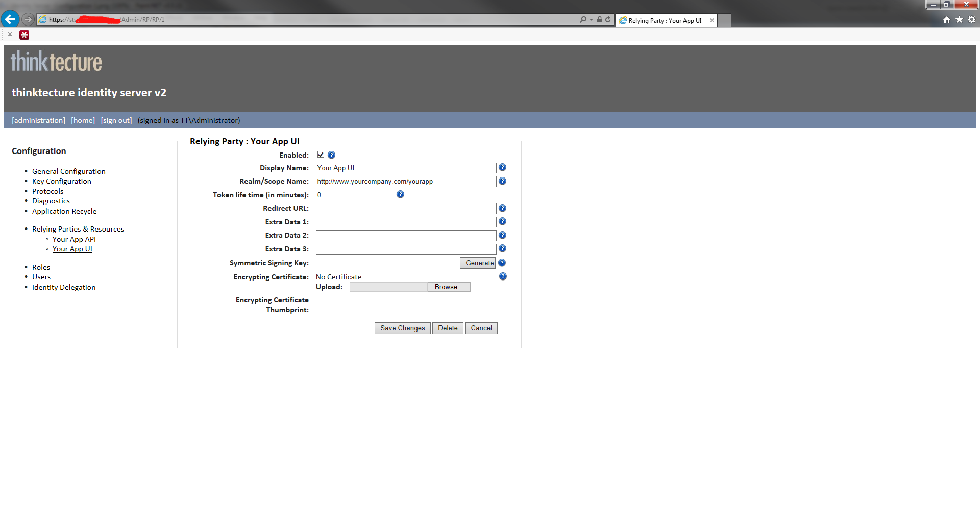This screenshot has width=980, height=509.
Task: Focus the Symmetric Signing Key input
Action: point(387,263)
